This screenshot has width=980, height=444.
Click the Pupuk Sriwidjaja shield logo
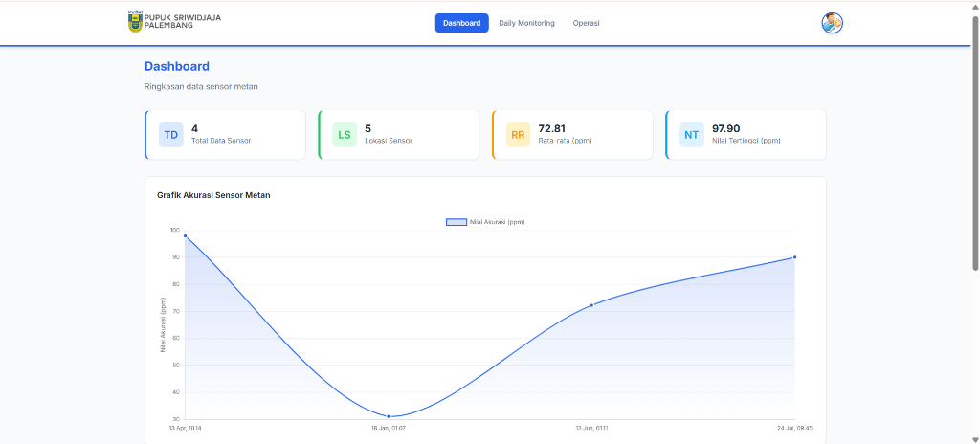pos(134,21)
